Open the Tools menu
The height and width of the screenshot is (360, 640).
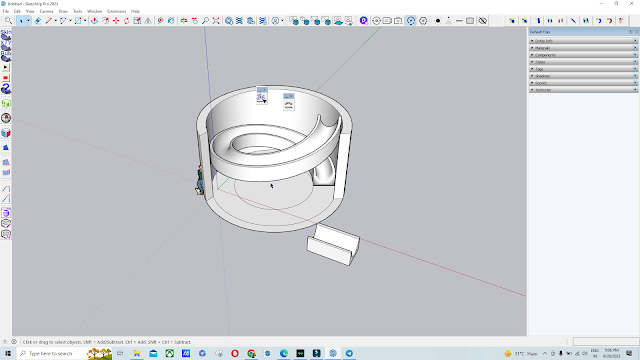(78, 11)
